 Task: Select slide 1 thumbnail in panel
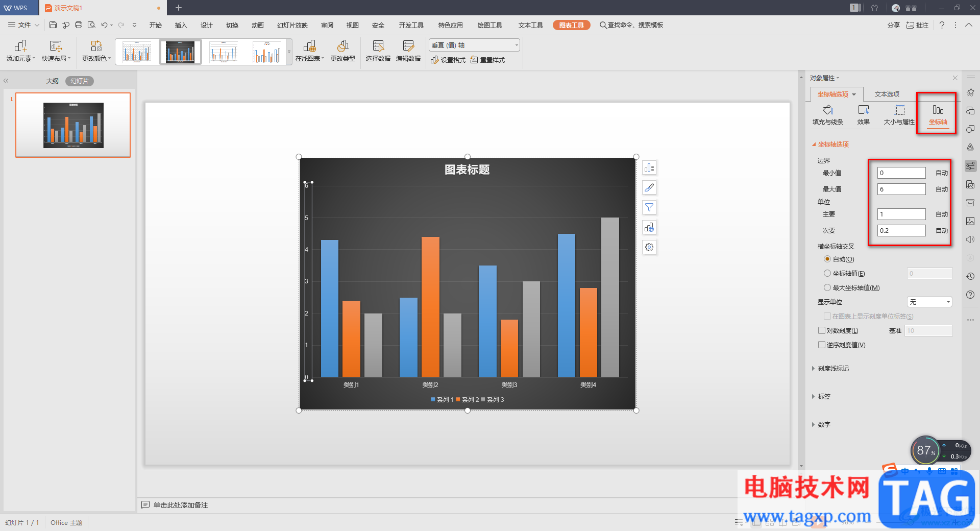coord(73,125)
